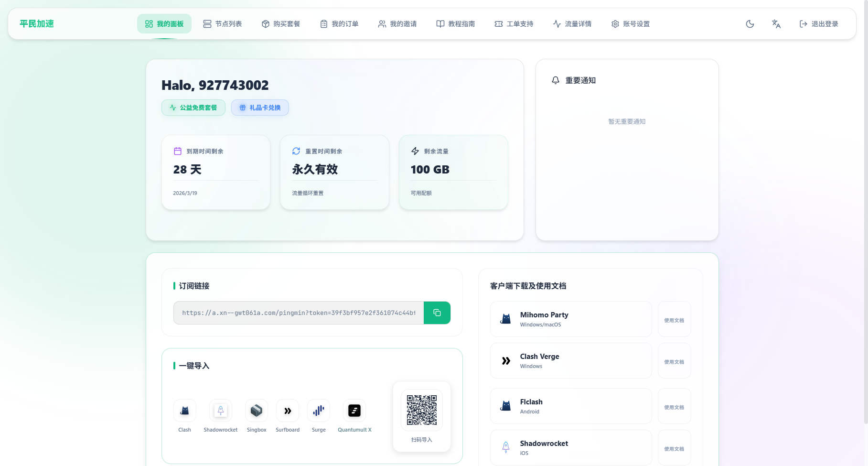The width and height of the screenshot is (868, 466).
Task: Toggle dark mode with moon icon
Action: coord(750,24)
